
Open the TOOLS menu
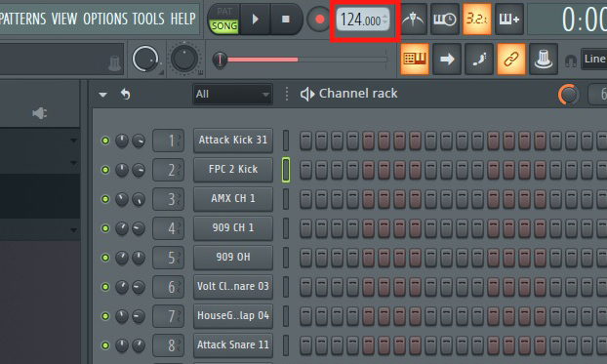click(x=148, y=19)
